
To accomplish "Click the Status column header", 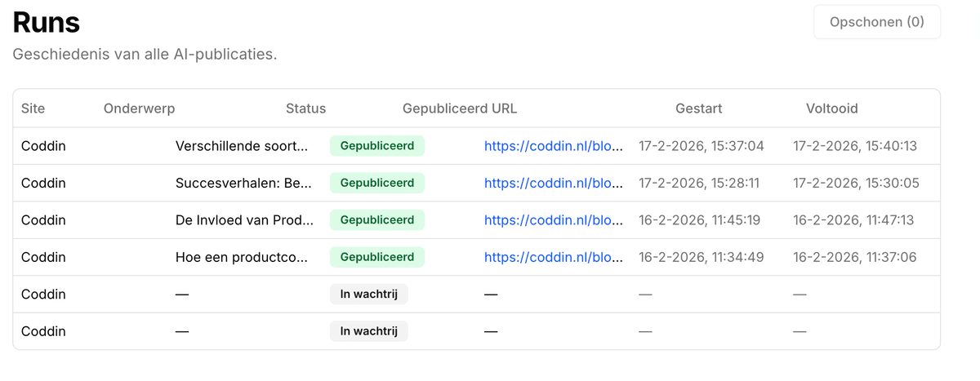I will [305, 109].
